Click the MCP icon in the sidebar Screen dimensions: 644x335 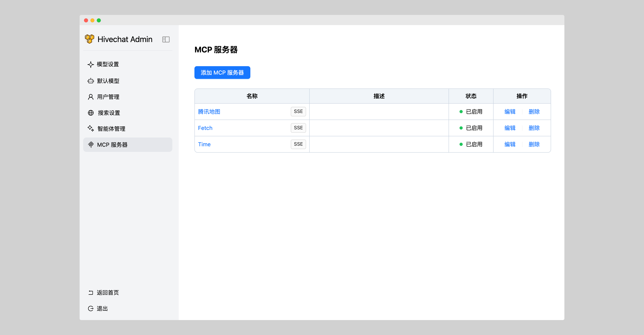(91, 144)
